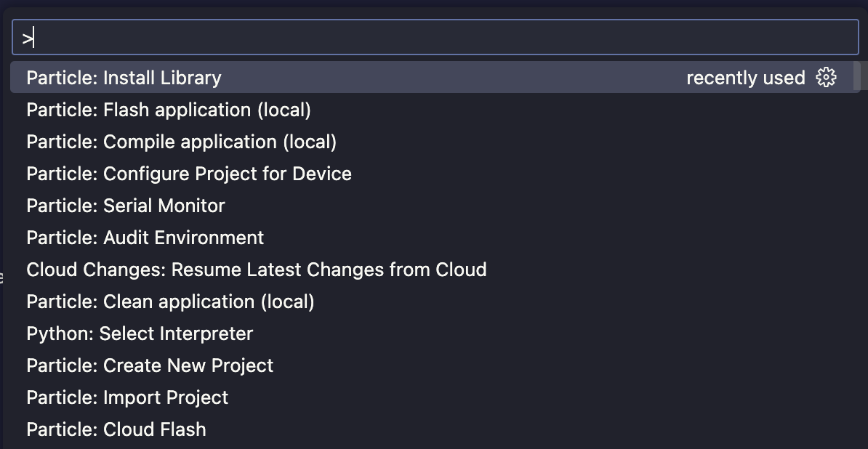The width and height of the screenshot is (868, 449).
Task: Choose Particle: Cloud Flash entry
Action: pyautogui.click(x=116, y=429)
